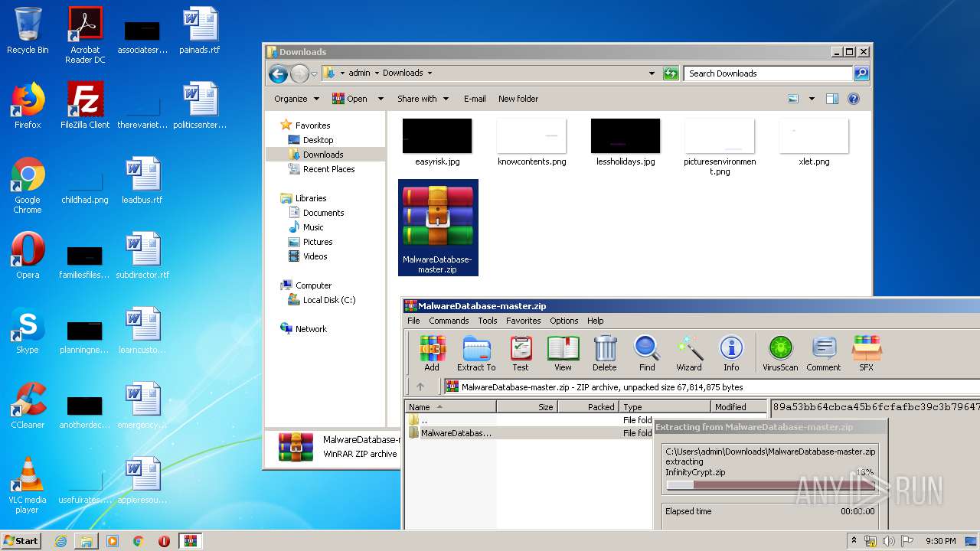Click E-mail in Explorer toolbar
Viewport: 980px width, 551px height.
(475, 99)
